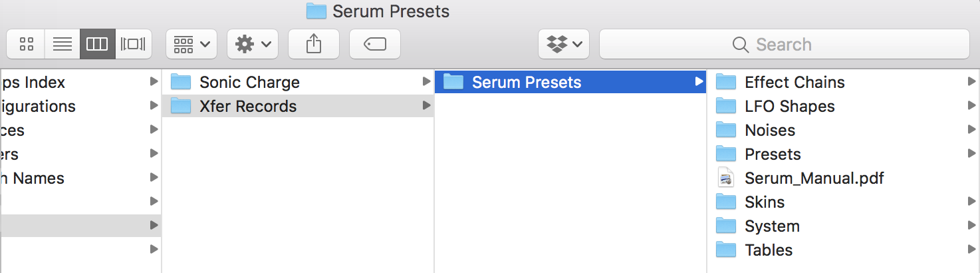Expand the LFO Shapes folder arrow

[972, 106]
